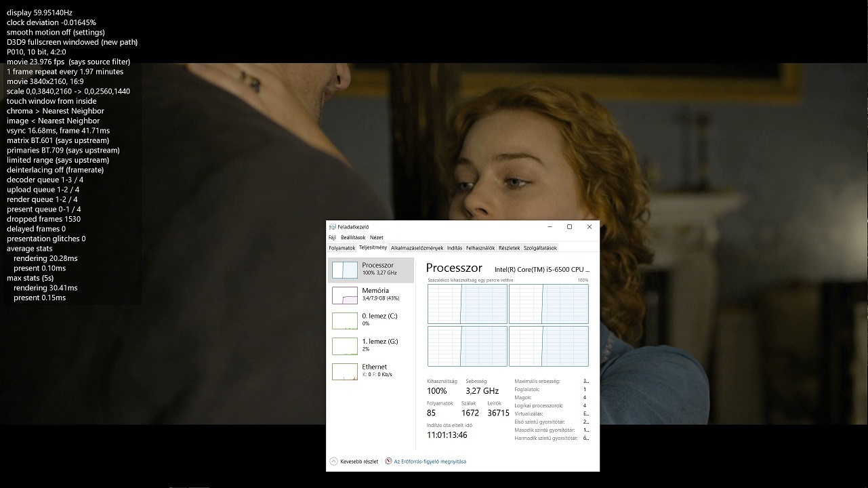Image resolution: width=868 pixels, height=488 pixels.
Task: Click the Erőforrás-figyelő icon beside the link
Action: [388, 462]
